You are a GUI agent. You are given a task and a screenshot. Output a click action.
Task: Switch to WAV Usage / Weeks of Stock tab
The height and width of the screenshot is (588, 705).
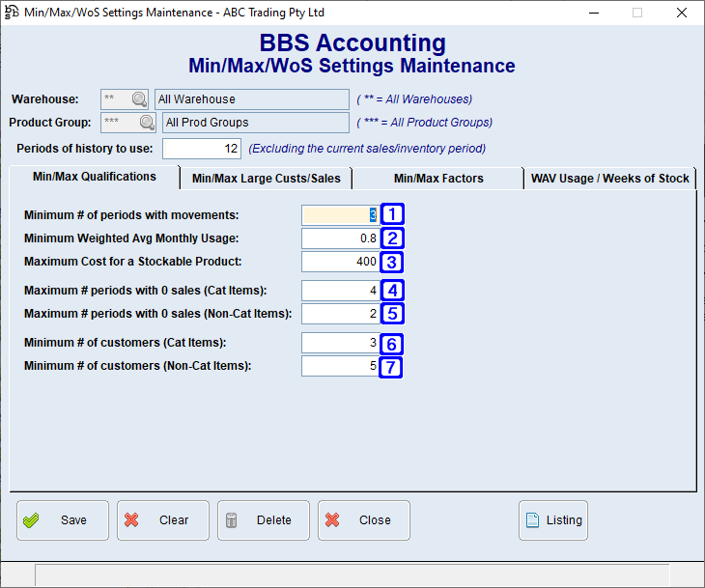(x=609, y=179)
